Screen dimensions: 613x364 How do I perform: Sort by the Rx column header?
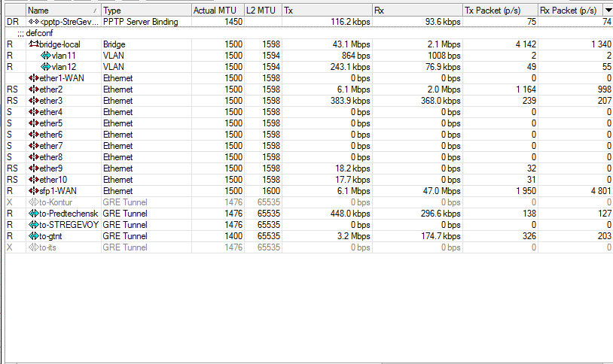(x=417, y=11)
